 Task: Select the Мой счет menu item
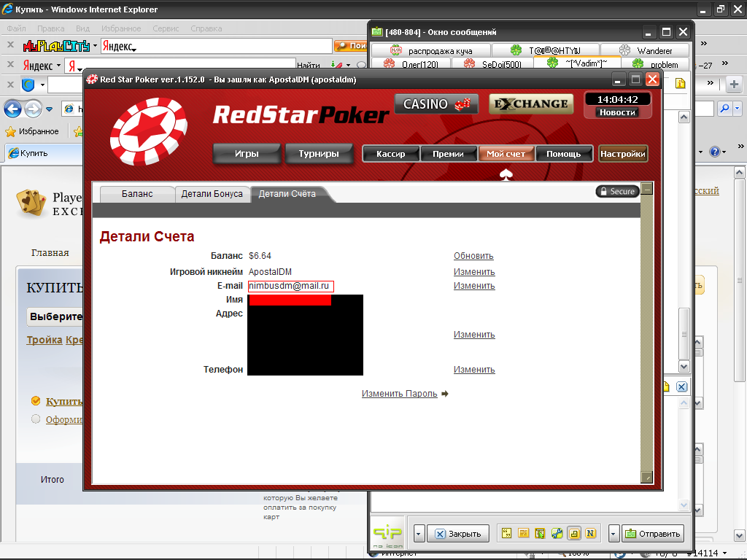(x=506, y=154)
